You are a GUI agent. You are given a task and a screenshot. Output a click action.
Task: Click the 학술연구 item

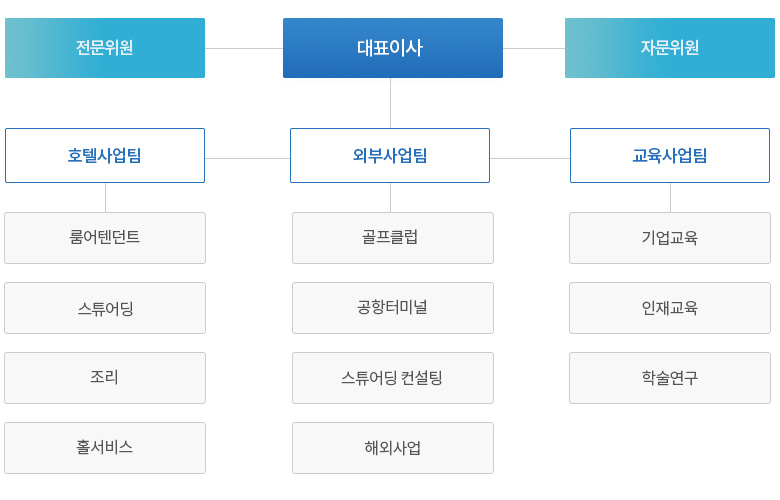[670, 378]
